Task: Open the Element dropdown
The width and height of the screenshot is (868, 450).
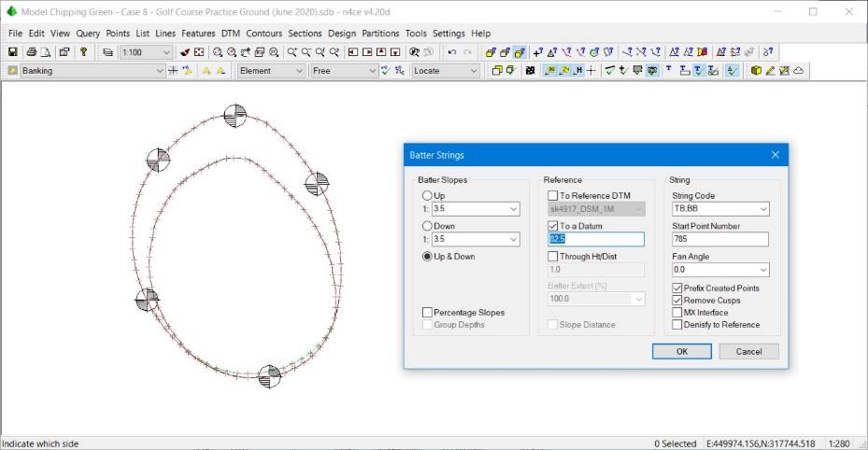Action: pyautogui.click(x=300, y=71)
